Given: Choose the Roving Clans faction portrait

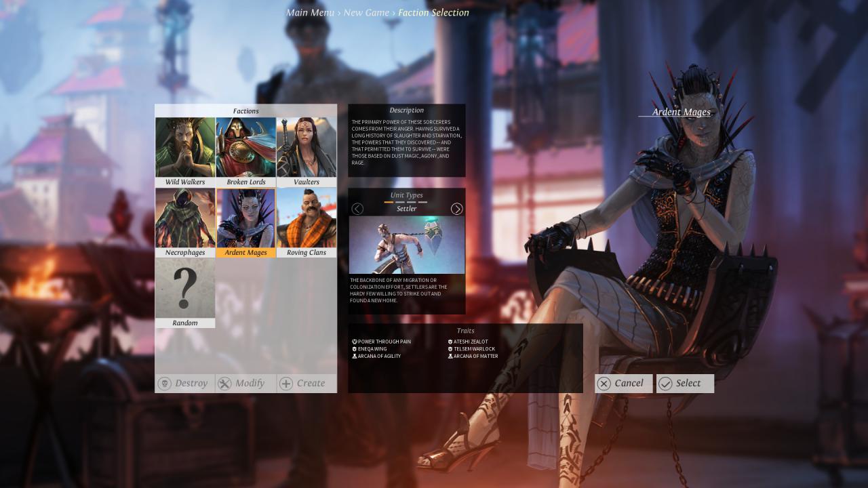Looking at the screenshot, I should click(307, 218).
